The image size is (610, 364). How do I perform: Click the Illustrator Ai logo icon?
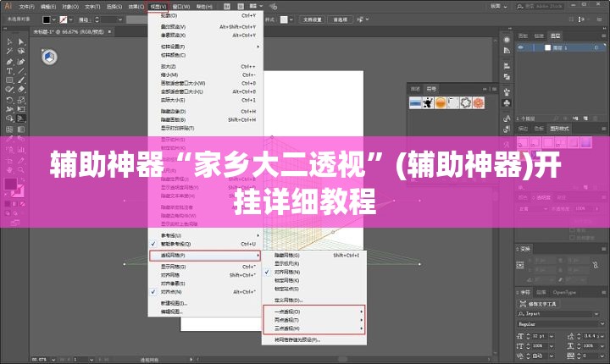[x=8, y=6]
